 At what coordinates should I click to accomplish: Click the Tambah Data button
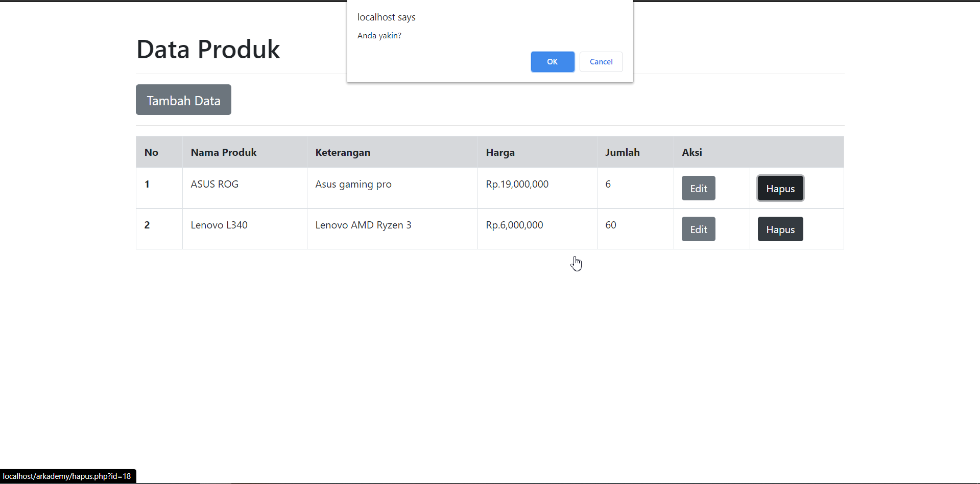point(183,100)
